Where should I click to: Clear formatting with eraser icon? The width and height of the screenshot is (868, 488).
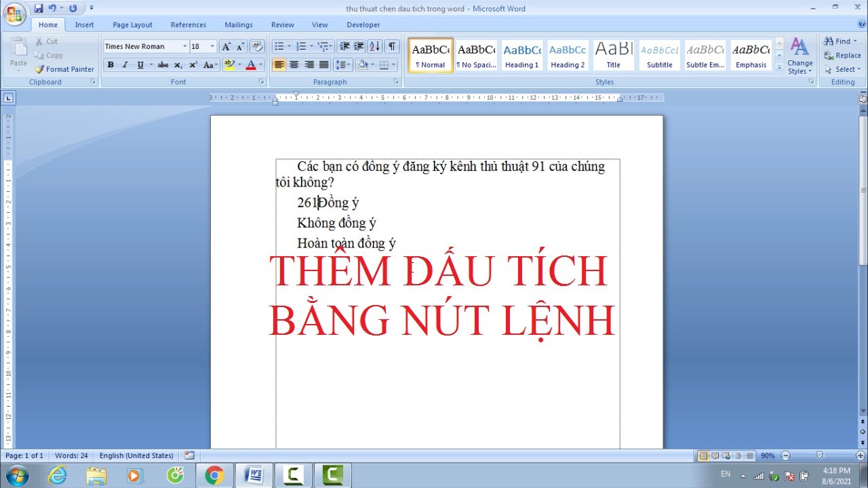coord(257,46)
